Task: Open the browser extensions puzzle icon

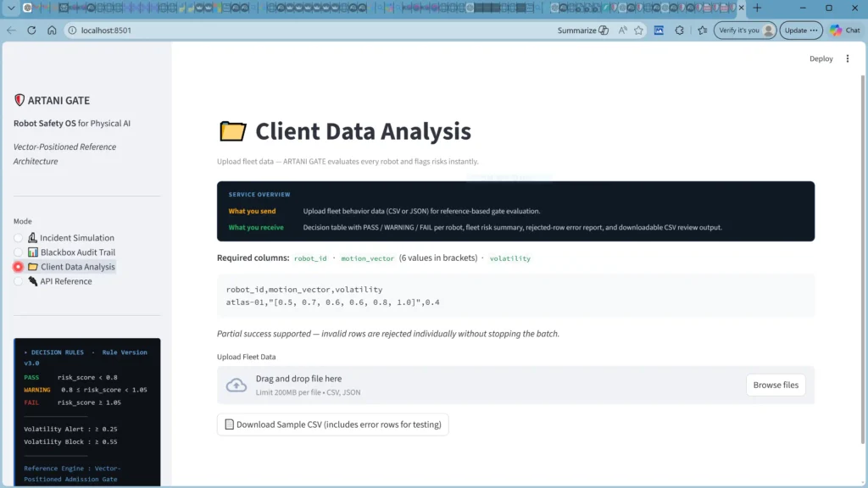Action: pos(679,30)
